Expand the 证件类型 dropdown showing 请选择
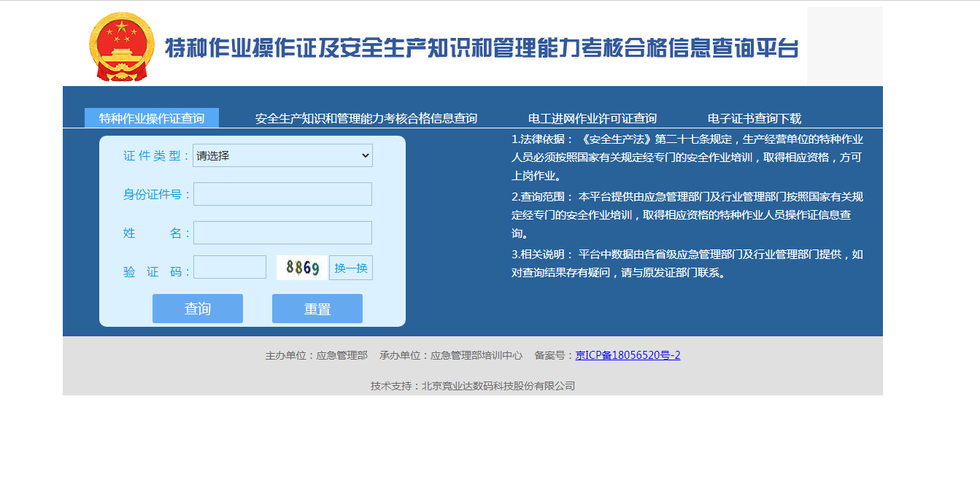The height and width of the screenshot is (488, 980). tap(282, 155)
